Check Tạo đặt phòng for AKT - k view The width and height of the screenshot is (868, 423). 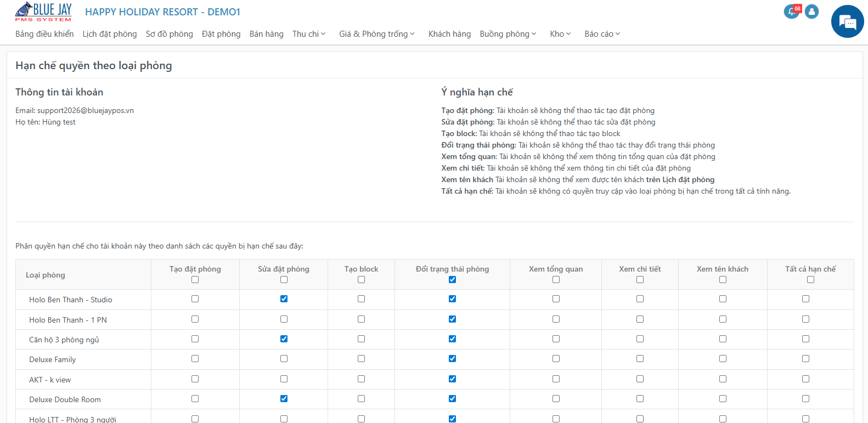click(195, 379)
